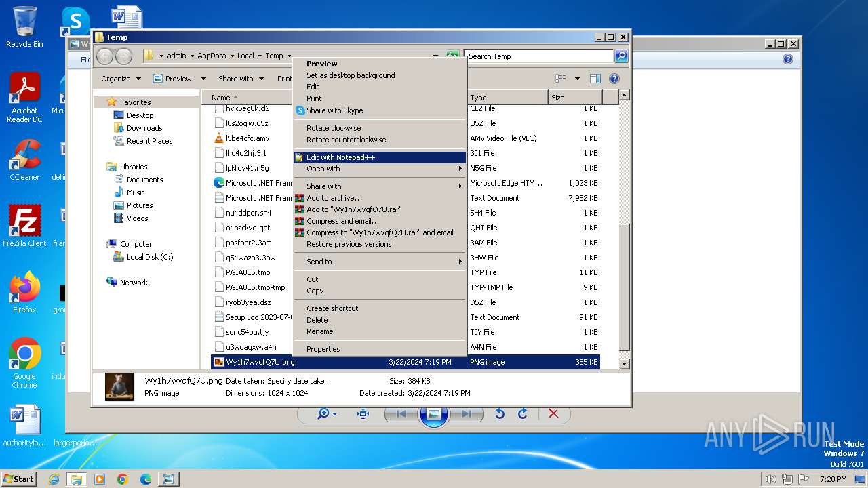Click the explorer Back navigation button
This screenshot has height=488, width=868.
point(105,56)
